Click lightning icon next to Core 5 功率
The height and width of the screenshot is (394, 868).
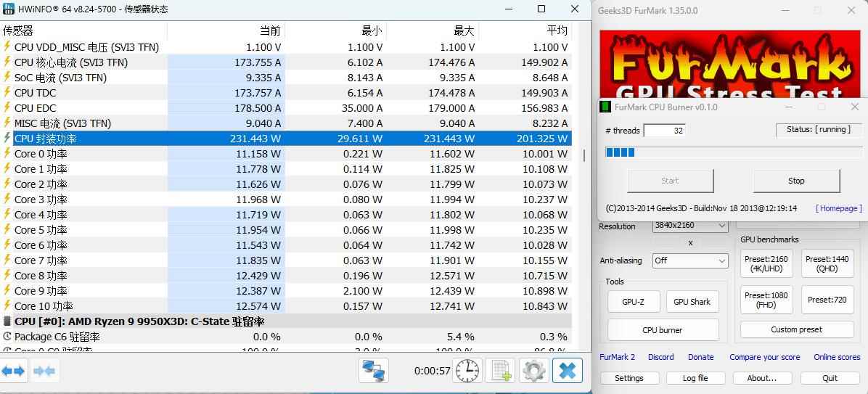(7, 229)
